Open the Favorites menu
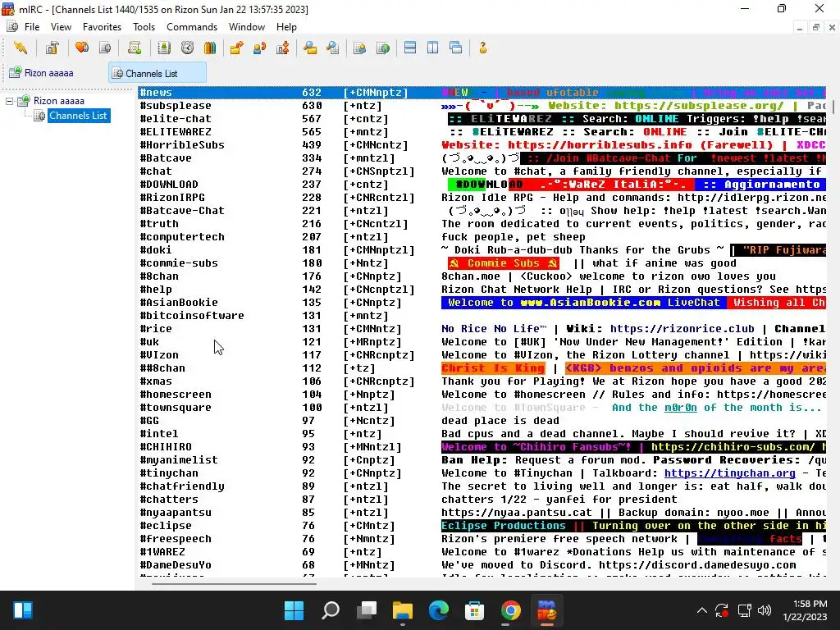 pos(102,27)
